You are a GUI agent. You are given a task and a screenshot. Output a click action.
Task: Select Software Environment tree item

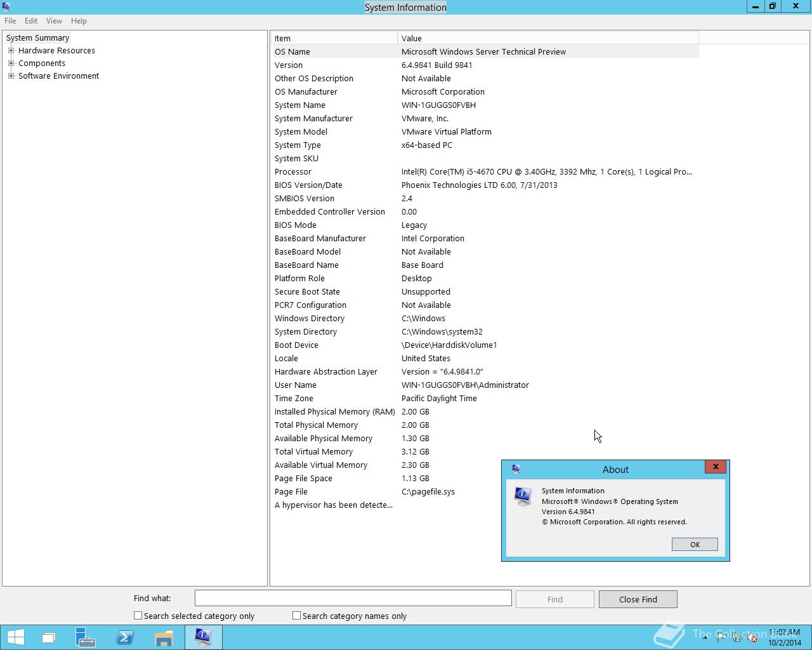(x=58, y=76)
